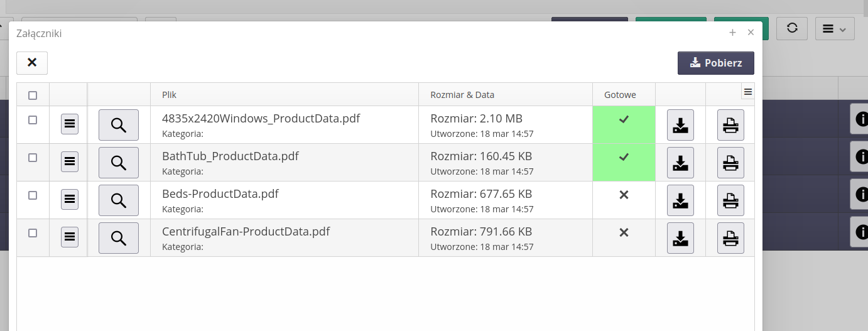Click the plus icon in the dialog title bar
The height and width of the screenshot is (331, 868).
click(732, 33)
